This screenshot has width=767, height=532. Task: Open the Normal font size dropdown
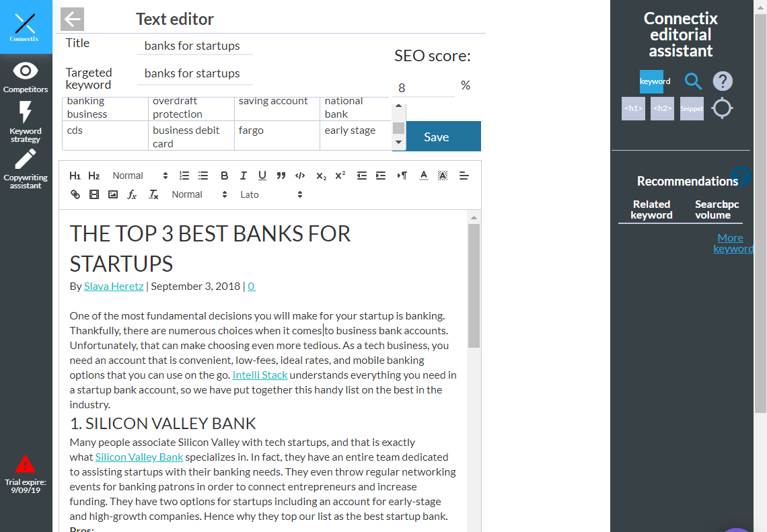(200, 194)
